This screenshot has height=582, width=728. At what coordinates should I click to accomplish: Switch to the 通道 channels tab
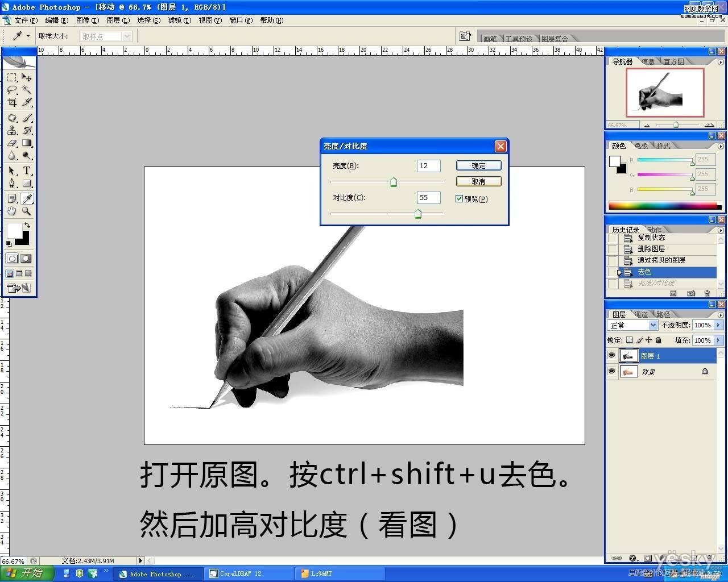pyautogui.click(x=642, y=314)
